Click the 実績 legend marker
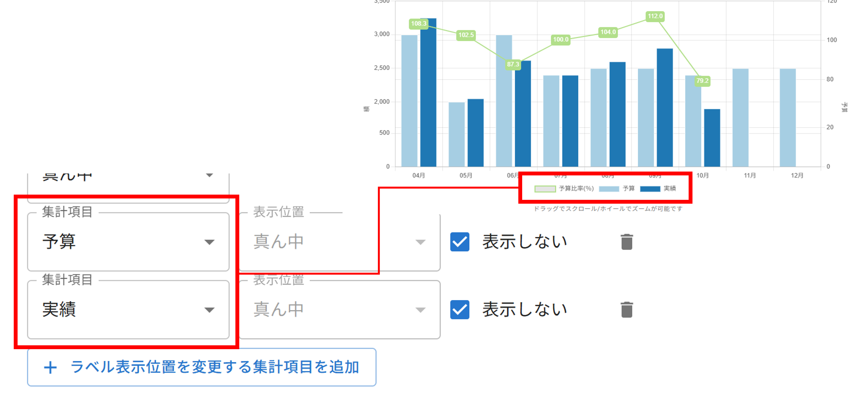Viewport: 868px width, 395px height. click(x=650, y=189)
